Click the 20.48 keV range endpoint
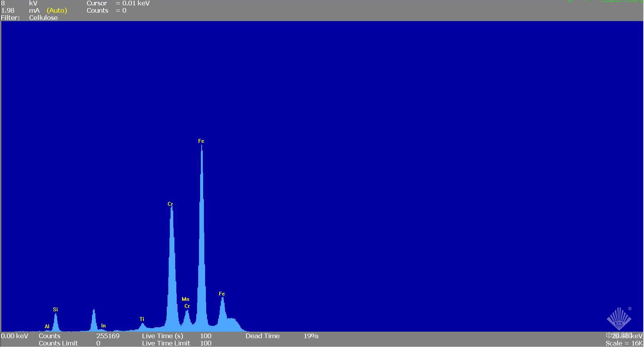This screenshot has height=347, width=644. [627, 336]
